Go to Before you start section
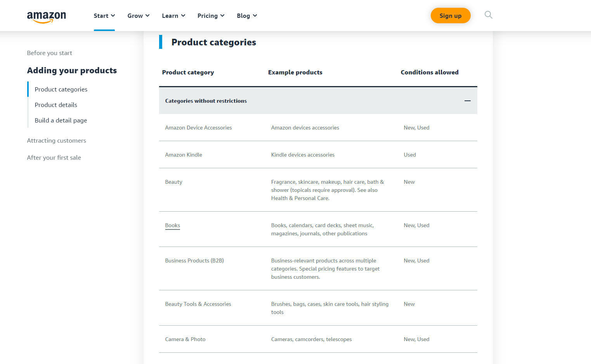The width and height of the screenshot is (591, 364). point(50,53)
